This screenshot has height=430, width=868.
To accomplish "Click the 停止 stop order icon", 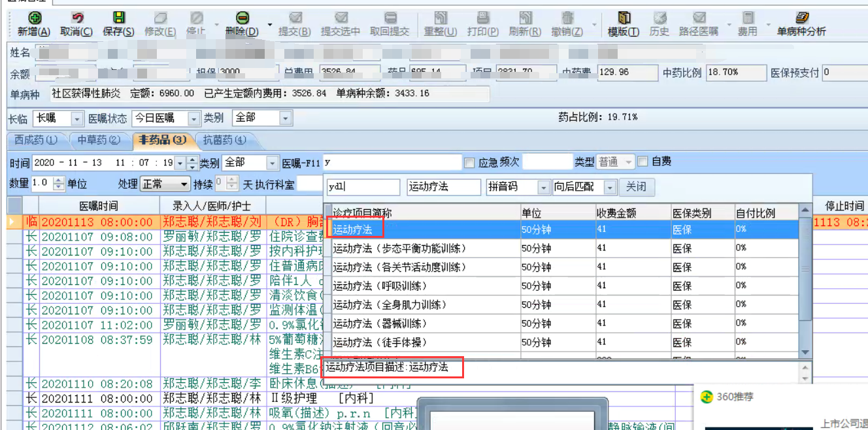I will click(196, 19).
